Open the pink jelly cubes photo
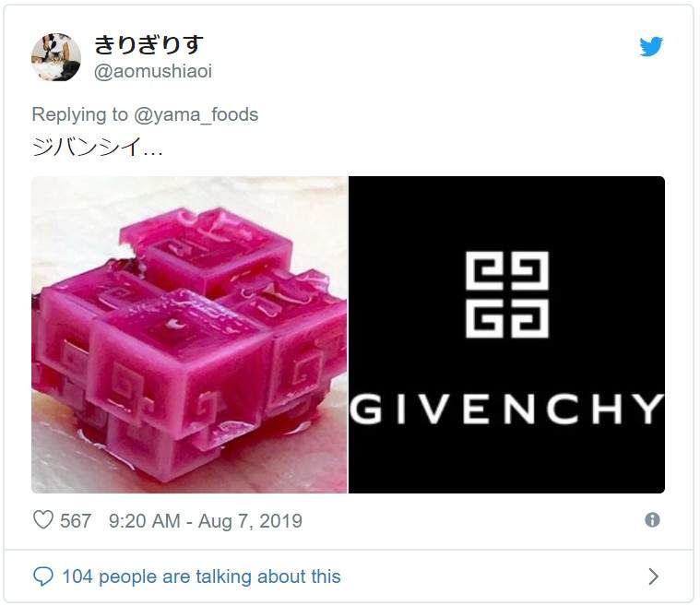 189,335
